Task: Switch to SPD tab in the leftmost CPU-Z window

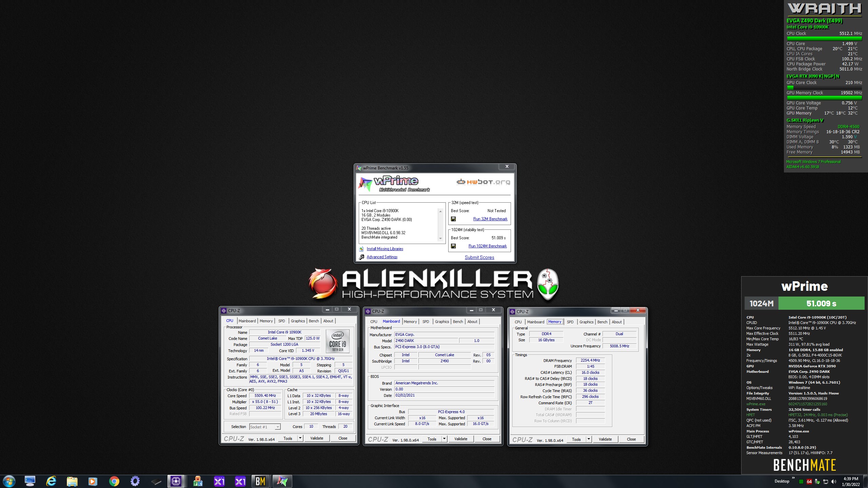Action: click(x=281, y=321)
